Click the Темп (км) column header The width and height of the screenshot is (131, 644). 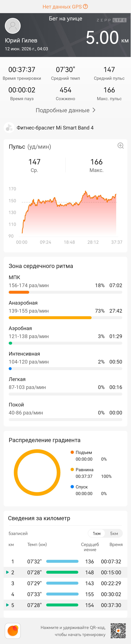[x=37, y=544]
